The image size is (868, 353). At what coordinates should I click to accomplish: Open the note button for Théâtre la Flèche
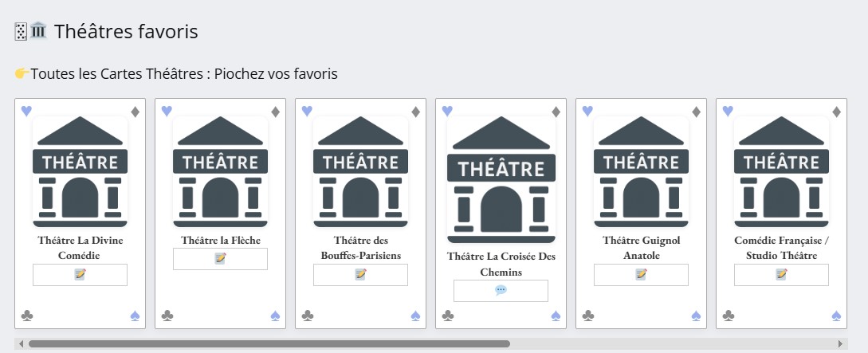220,259
